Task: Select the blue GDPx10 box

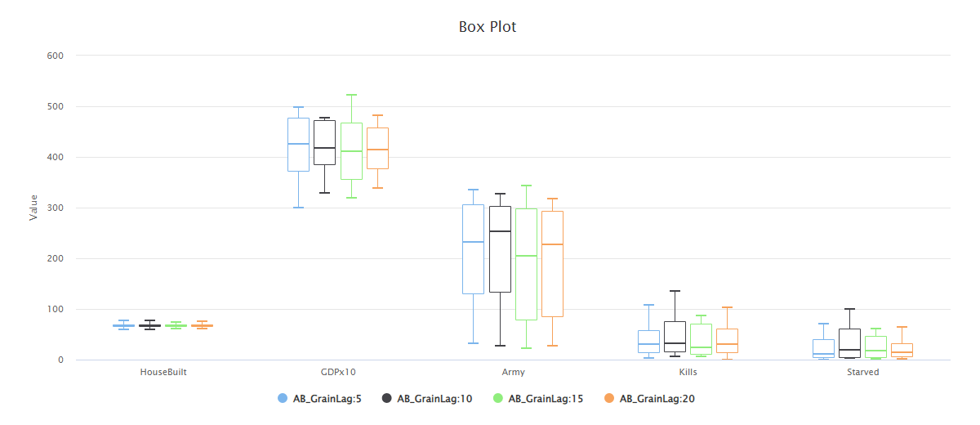Action: tap(298, 145)
